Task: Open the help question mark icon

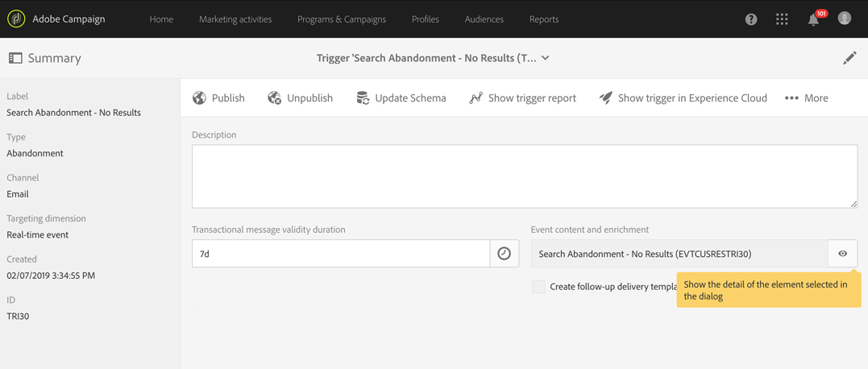Action: tap(750, 19)
